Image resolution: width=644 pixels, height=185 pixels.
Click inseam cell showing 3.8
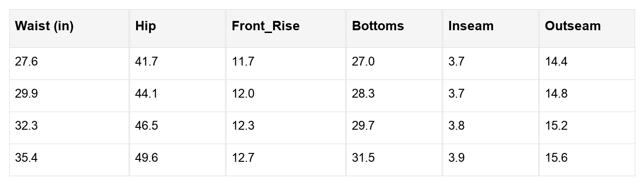491,128
